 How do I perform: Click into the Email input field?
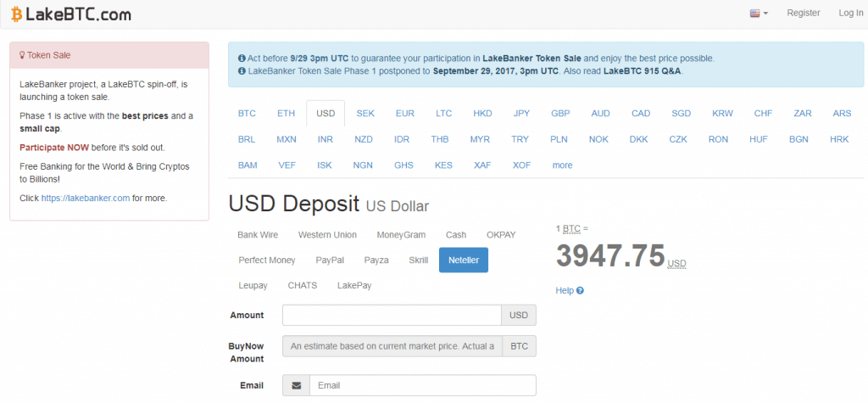(x=423, y=385)
